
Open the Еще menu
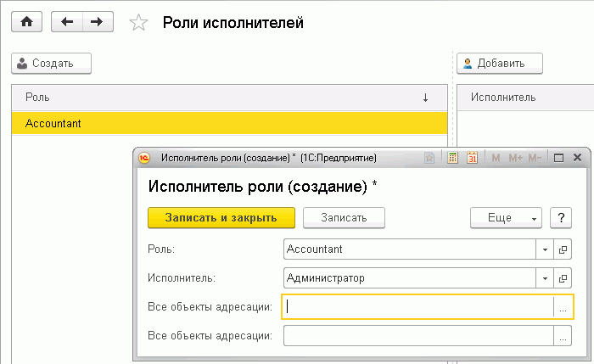pyautogui.click(x=506, y=218)
